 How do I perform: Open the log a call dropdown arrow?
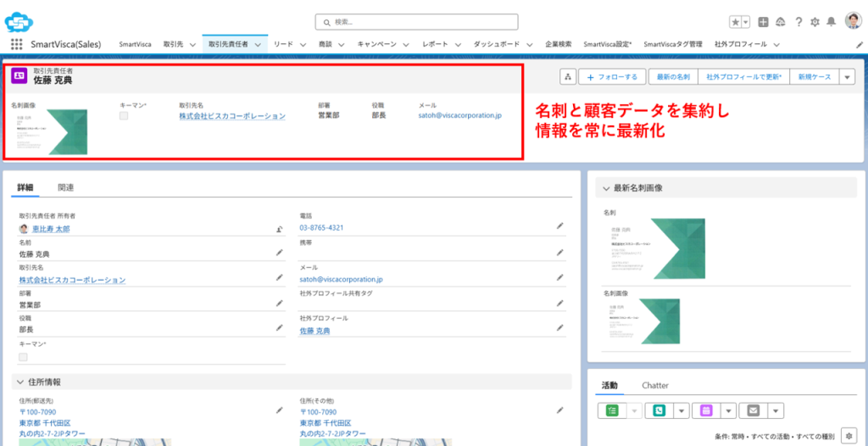[x=682, y=410]
